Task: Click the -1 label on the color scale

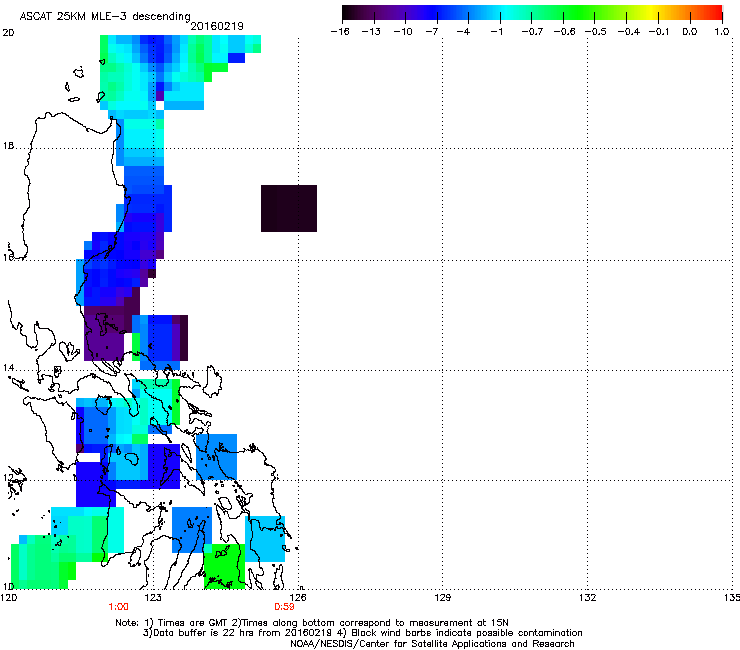Action: [x=496, y=32]
